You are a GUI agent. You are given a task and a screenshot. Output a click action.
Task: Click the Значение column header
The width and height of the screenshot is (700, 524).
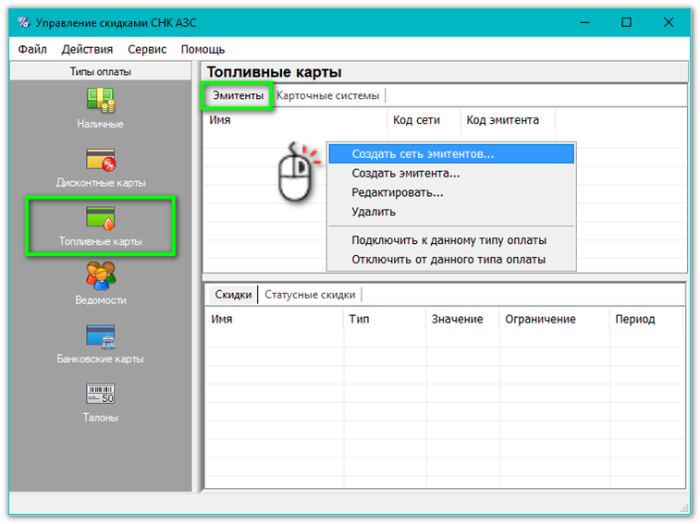point(457,319)
